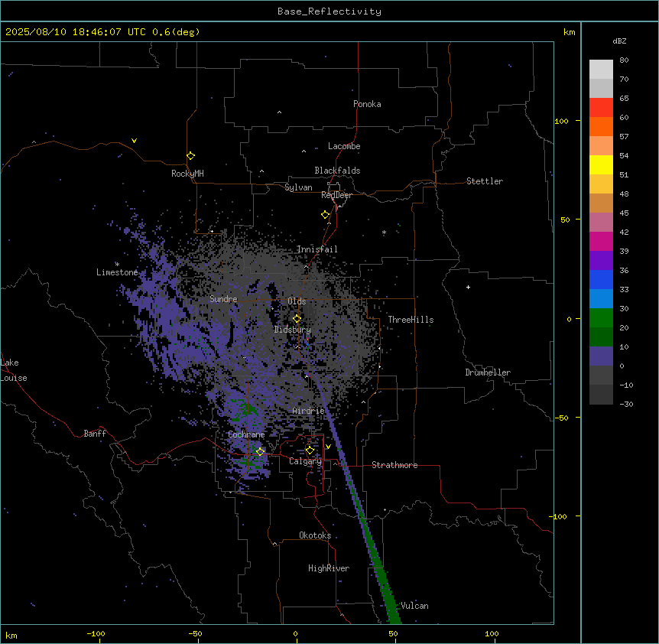This screenshot has width=659, height=644.
Task: Click the yellow diamond marker between Olds and Didsbury
Action: click(x=297, y=319)
